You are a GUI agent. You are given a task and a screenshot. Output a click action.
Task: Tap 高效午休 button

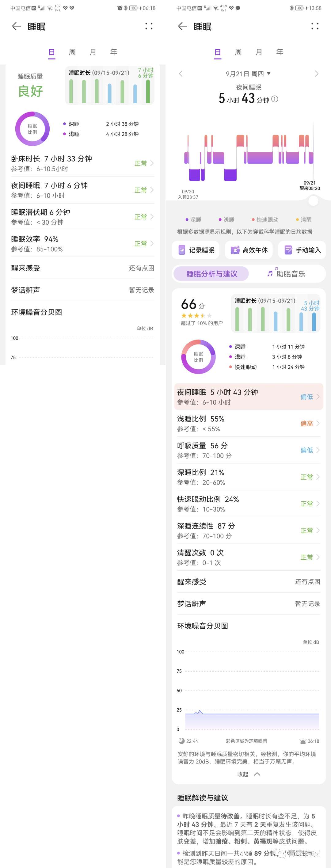click(249, 250)
